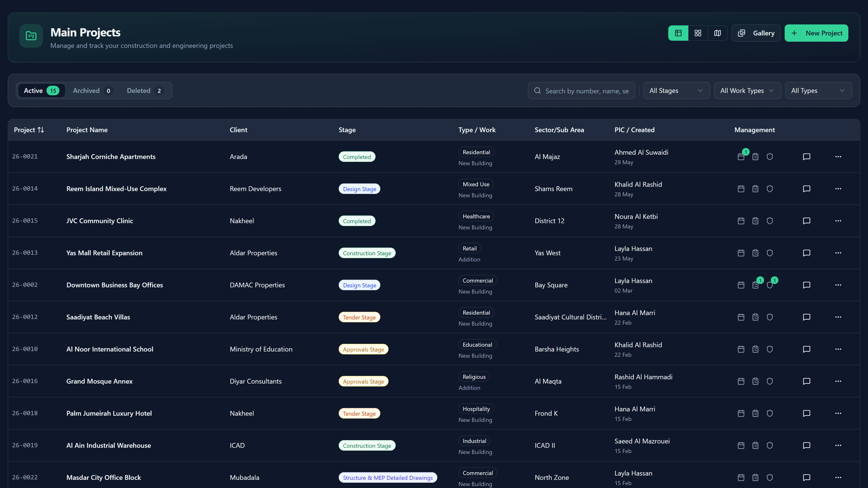Image resolution: width=868 pixels, height=488 pixels.
Task: Open more options for Downtown Business Bay Offices
Action: tap(838, 285)
